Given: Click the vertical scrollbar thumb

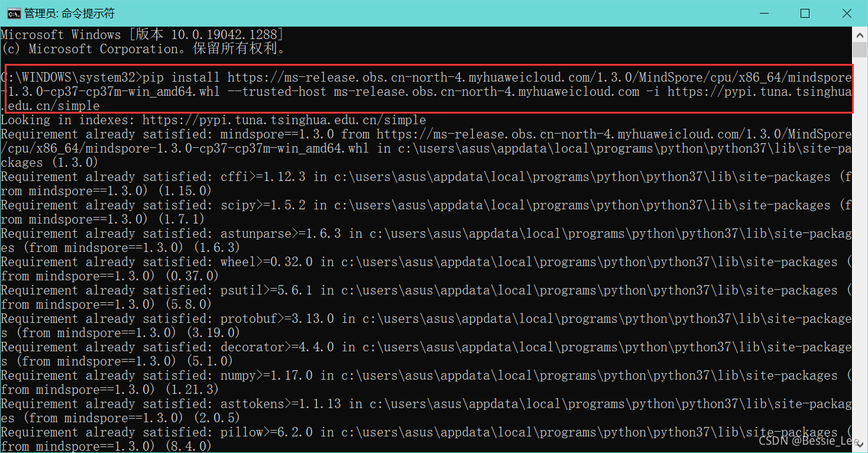Looking at the screenshot, I should point(860,49).
